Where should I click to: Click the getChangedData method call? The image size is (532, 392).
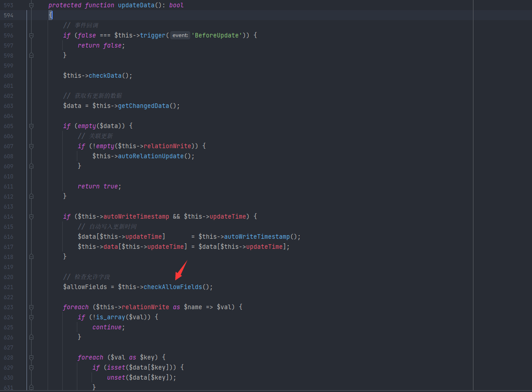point(143,106)
